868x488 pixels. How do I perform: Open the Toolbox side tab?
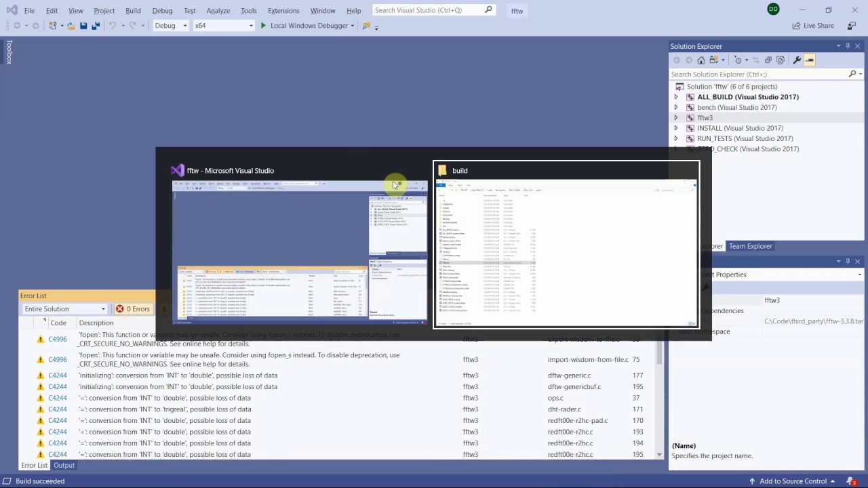9,52
